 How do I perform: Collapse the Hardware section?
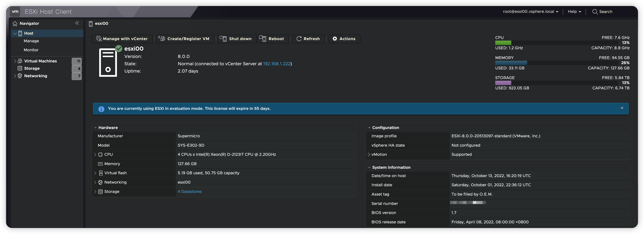point(96,128)
